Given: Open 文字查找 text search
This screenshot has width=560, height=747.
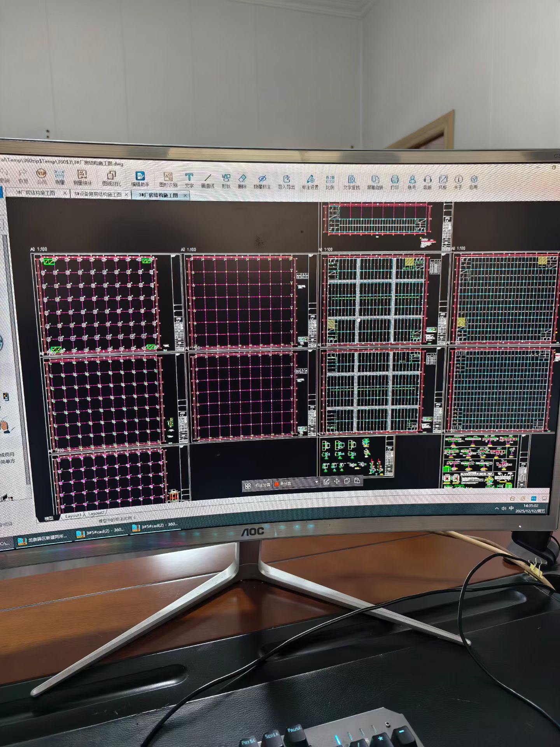Looking at the screenshot, I should coord(352,182).
